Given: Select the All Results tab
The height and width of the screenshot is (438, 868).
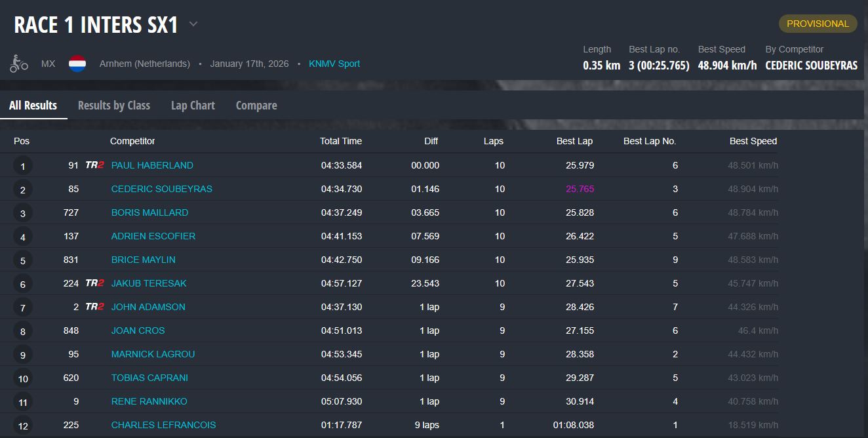Looking at the screenshot, I should pyautogui.click(x=33, y=106).
